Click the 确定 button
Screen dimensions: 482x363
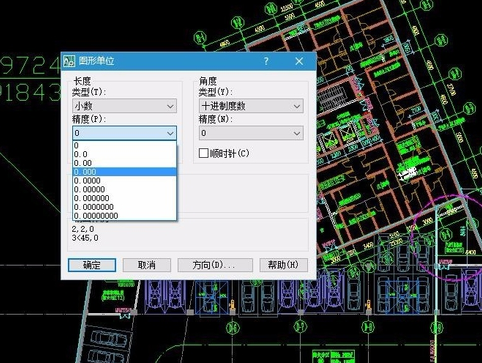tap(92, 265)
